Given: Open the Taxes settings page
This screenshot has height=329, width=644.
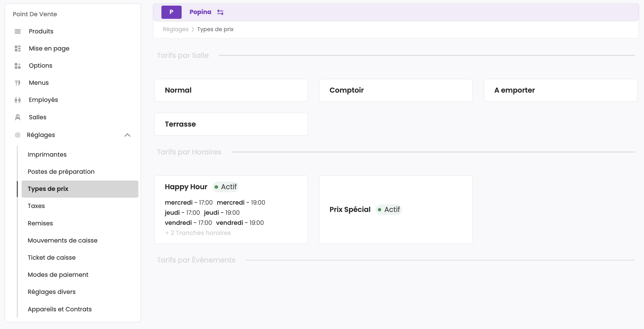Looking at the screenshot, I should 36,206.
